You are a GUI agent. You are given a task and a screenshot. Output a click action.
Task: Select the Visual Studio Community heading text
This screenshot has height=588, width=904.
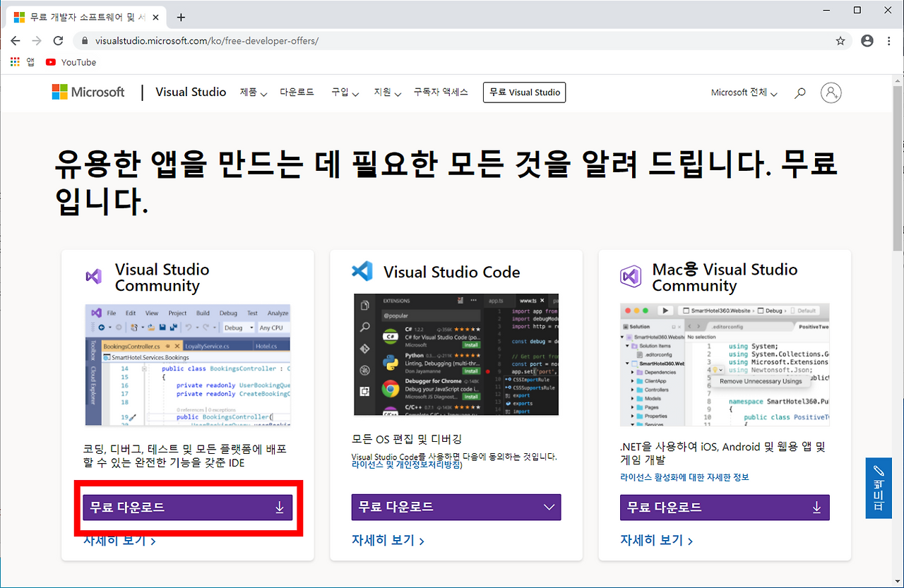click(x=162, y=277)
